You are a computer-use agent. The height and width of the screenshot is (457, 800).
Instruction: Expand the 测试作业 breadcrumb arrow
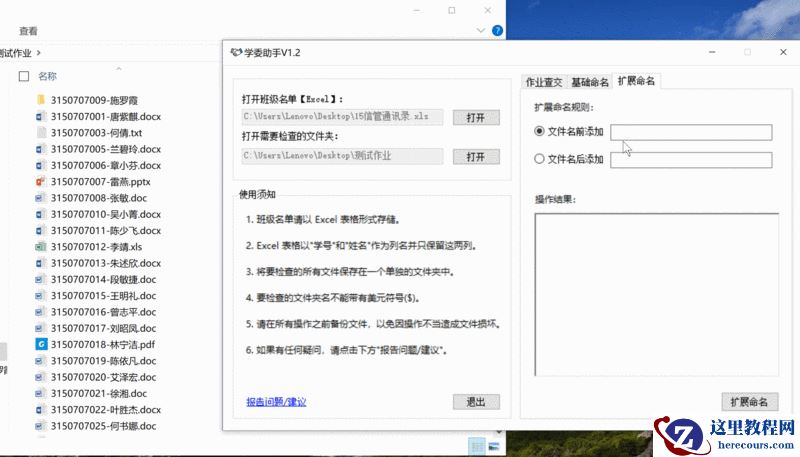[39, 53]
